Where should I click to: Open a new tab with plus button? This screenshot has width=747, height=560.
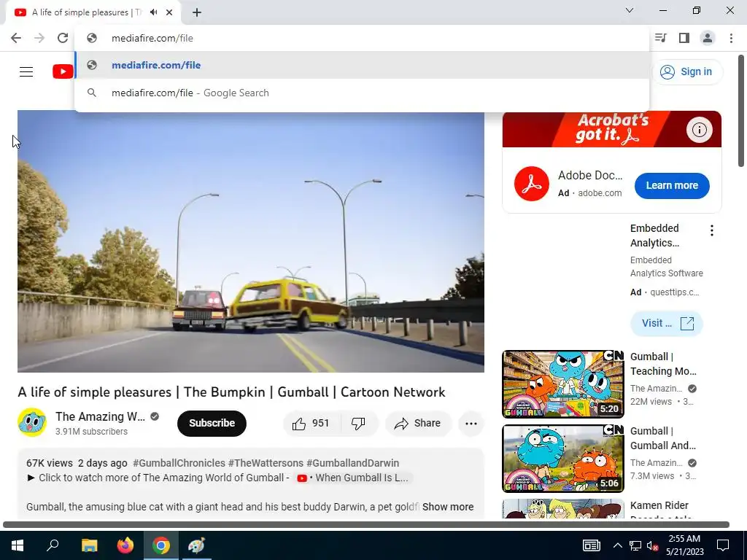tap(197, 12)
